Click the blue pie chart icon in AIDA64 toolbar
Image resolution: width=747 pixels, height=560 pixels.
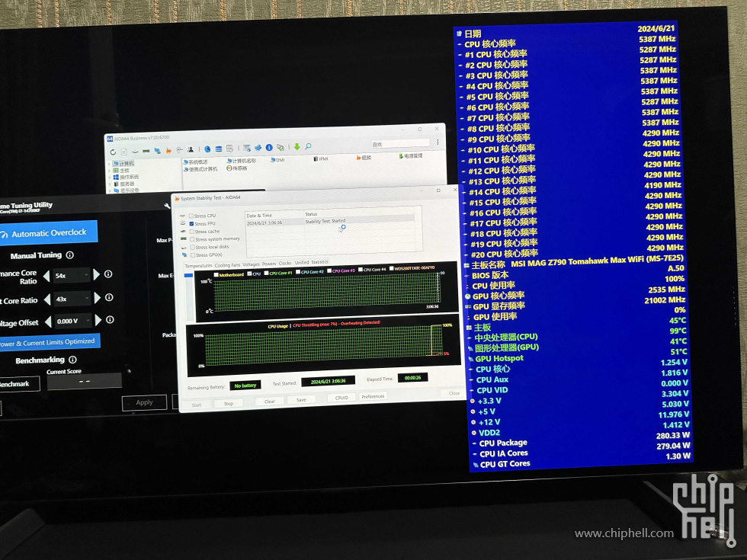(x=207, y=149)
